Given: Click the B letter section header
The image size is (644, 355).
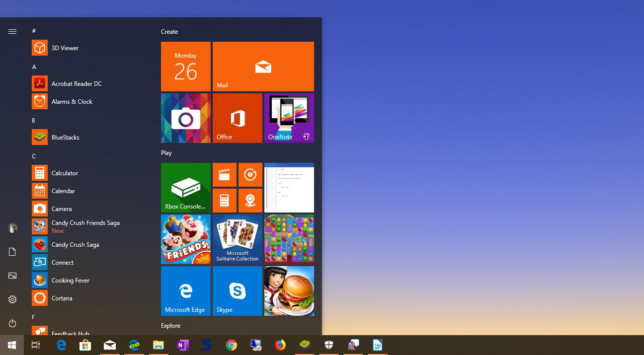Looking at the screenshot, I should pyautogui.click(x=33, y=120).
